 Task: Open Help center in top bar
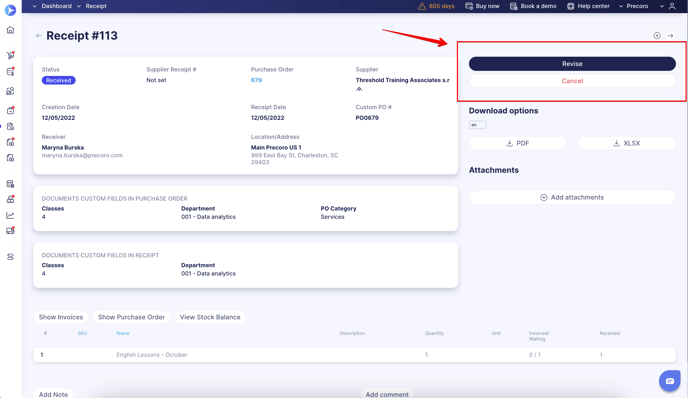[x=593, y=6]
